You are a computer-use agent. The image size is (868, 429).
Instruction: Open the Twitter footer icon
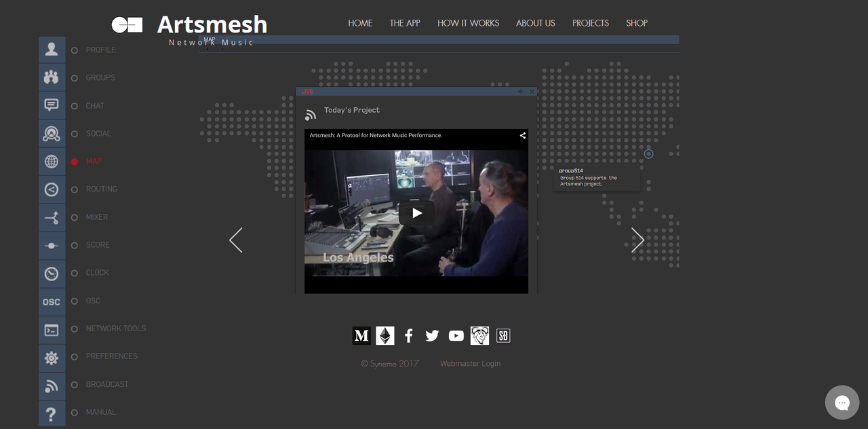point(432,335)
